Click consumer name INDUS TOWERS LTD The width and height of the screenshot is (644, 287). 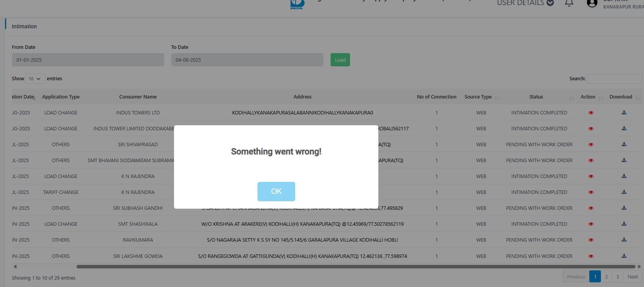tap(138, 113)
